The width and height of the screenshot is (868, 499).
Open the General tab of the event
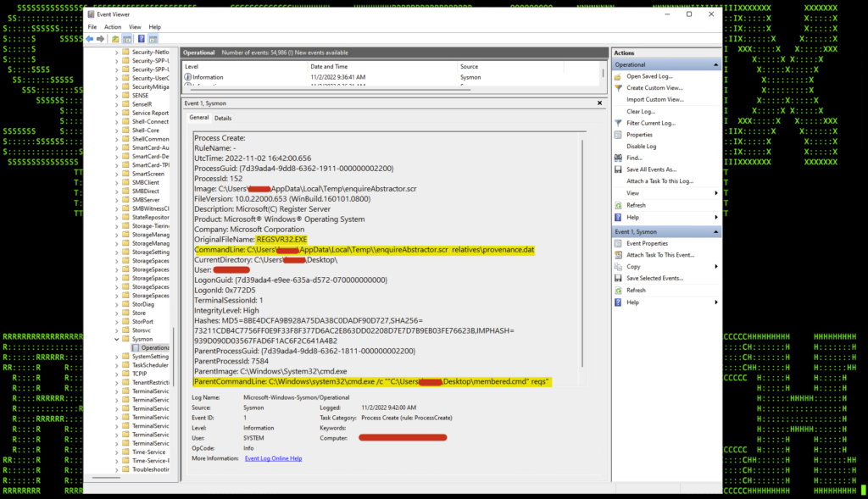(x=198, y=118)
